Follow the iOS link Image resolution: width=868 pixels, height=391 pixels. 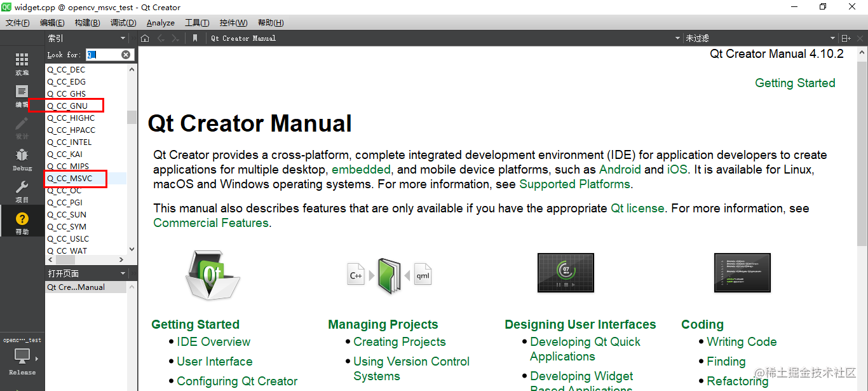coord(677,170)
